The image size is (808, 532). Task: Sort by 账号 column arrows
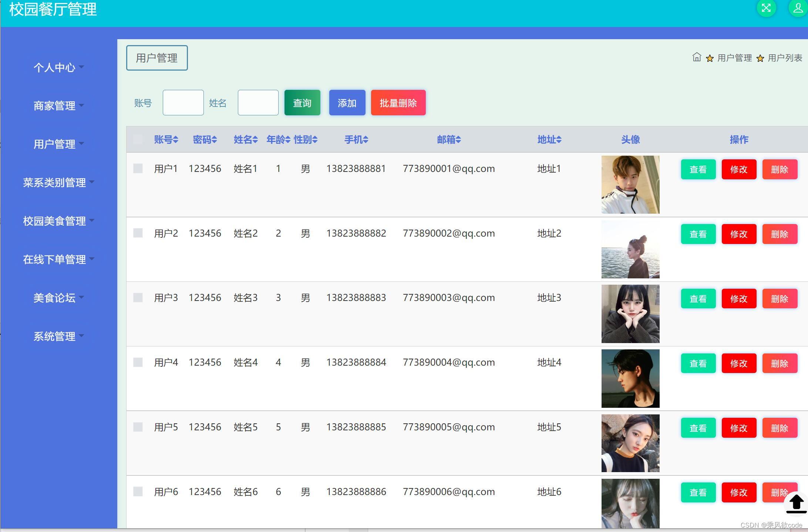[176, 140]
